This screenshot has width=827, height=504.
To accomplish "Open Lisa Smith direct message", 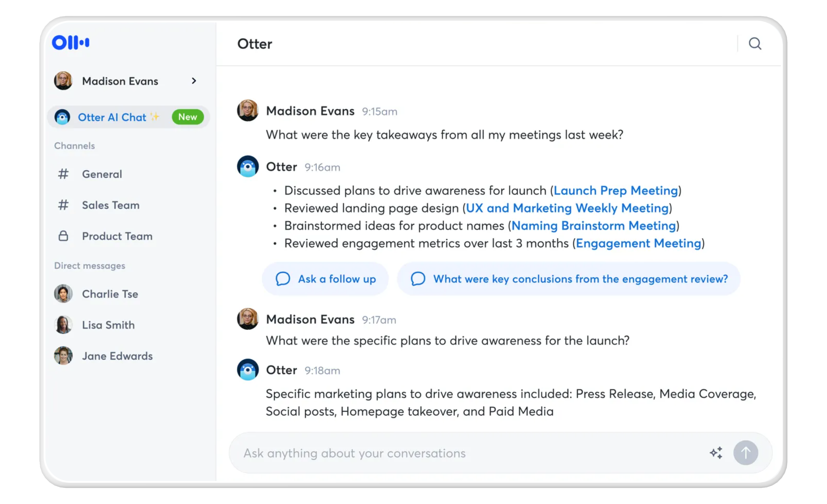I will [108, 325].
